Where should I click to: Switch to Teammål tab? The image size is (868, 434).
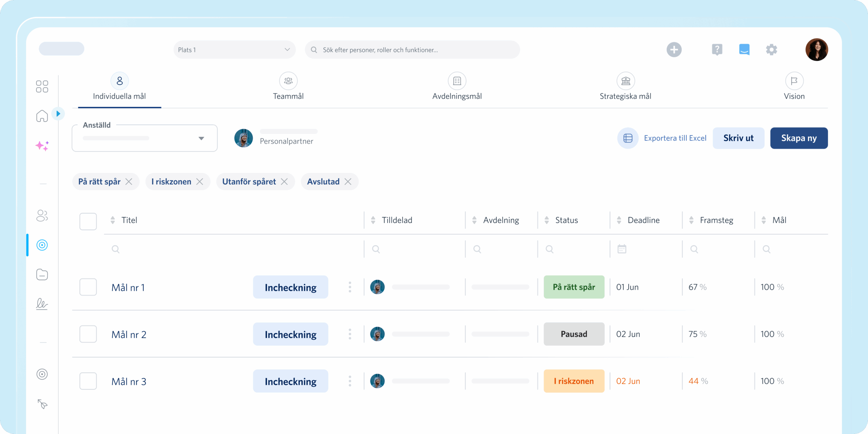click(x=288, y=87)
